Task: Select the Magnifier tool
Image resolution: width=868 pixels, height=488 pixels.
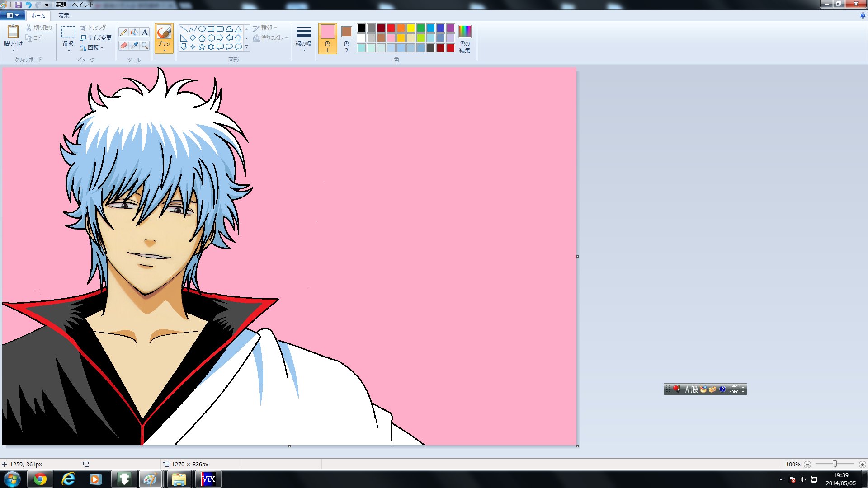Action: (x=145, y=45)
